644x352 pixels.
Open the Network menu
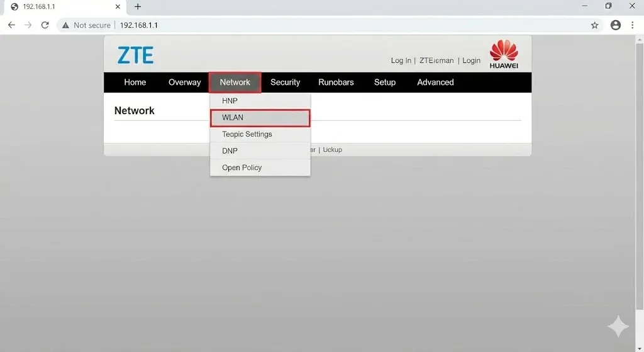click(235, 82)
